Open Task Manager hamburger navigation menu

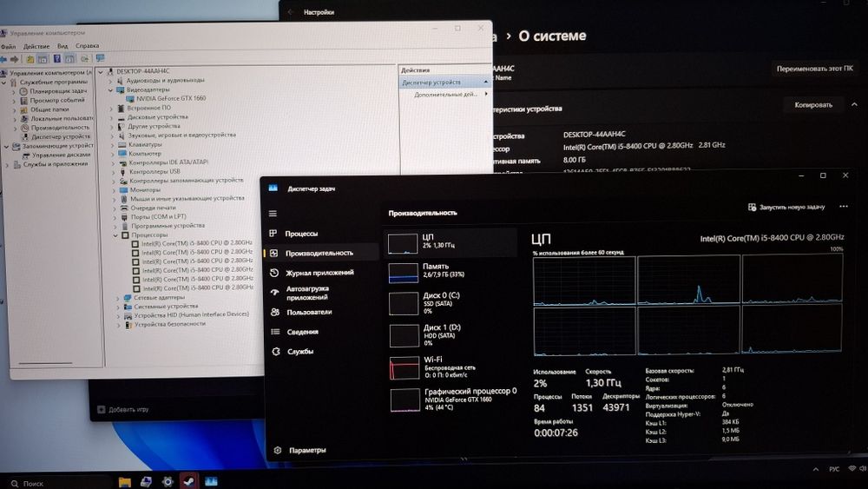pyautogui.click(x=273, y=213)
